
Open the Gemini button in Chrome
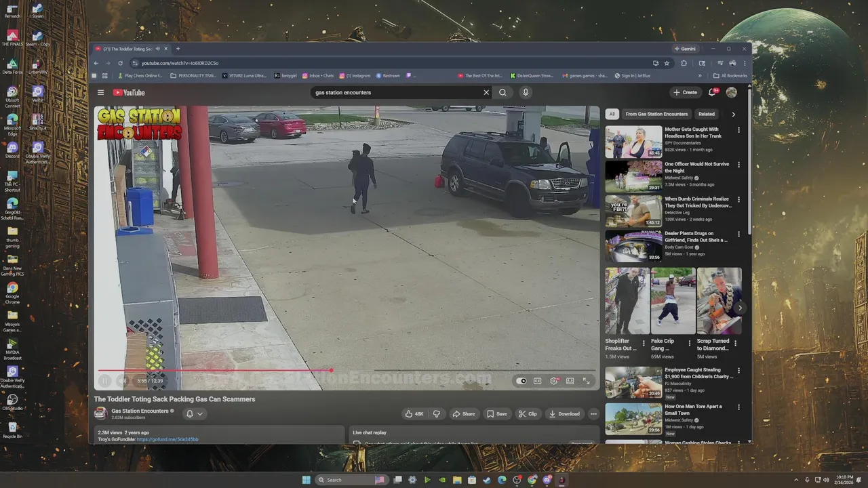(685, 49)
